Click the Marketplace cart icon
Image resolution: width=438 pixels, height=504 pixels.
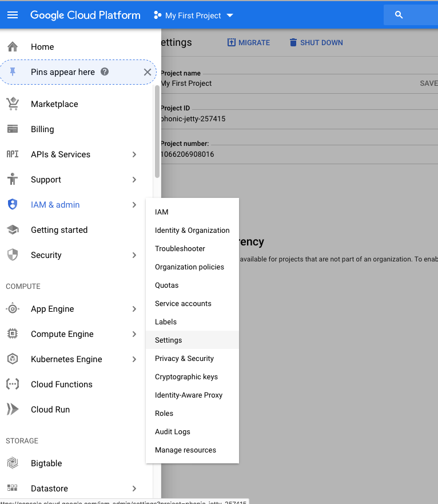[13, 104]
